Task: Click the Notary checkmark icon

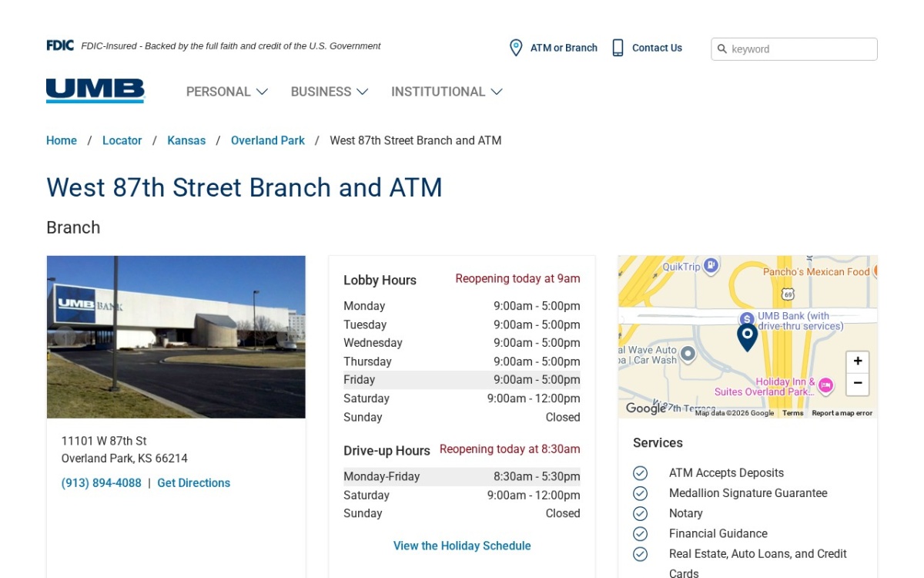Action: pos(640,513)
